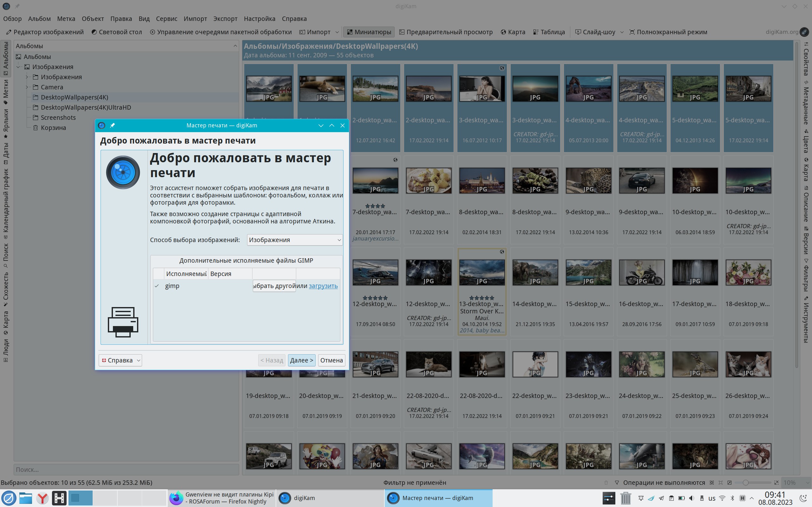Toggle the Thumbnails view button
Viewport: 812px width, 507px height.
(x=369, y=32)
